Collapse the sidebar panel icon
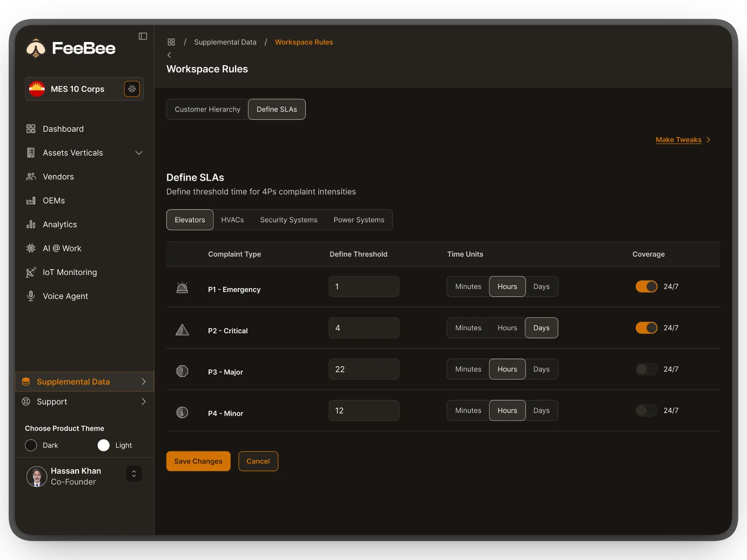Screen dimensions: 747x560 tap(143, 36)
